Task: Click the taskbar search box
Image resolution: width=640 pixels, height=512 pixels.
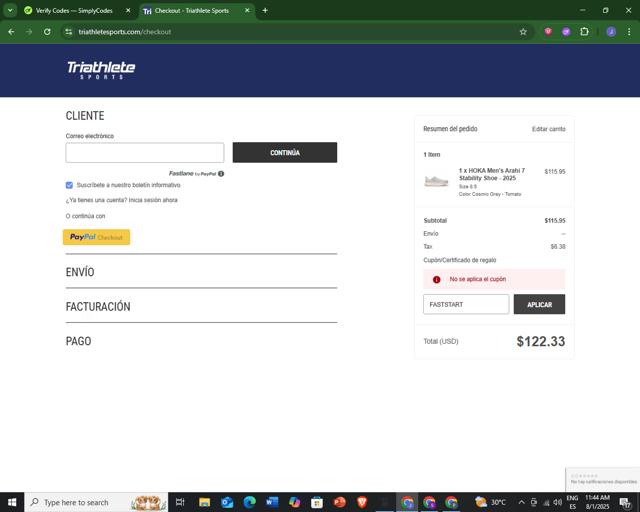Action: pos(96,502)
